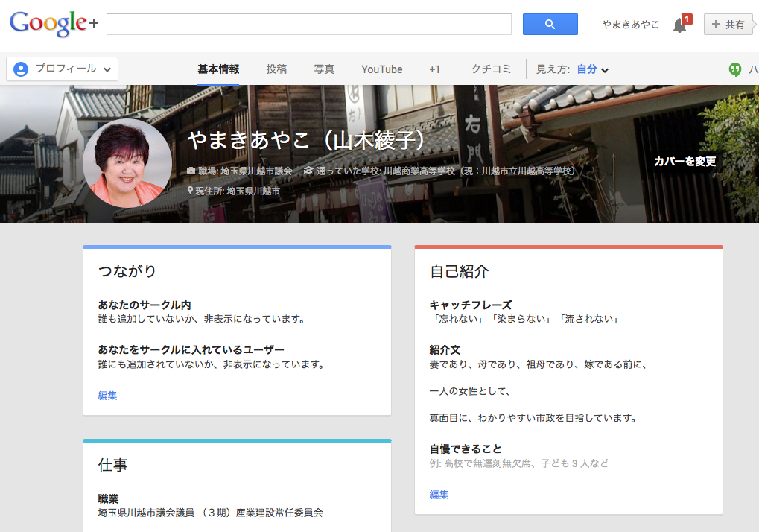
Task: Click 編集 link in つながり card
Action: (107, 396)
